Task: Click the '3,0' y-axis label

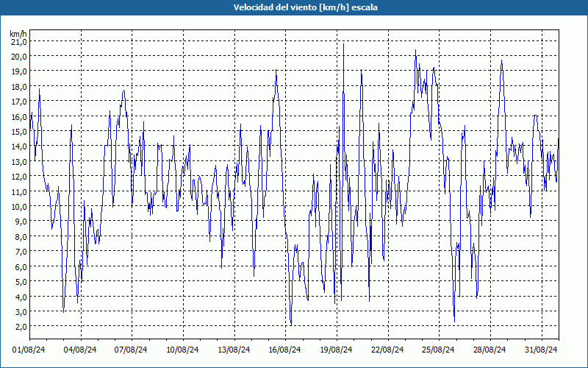Action: coord(21,312)
